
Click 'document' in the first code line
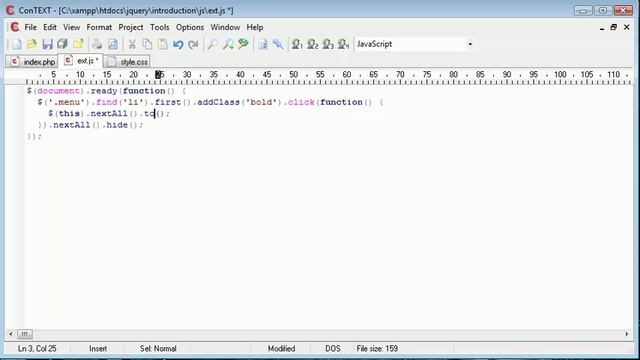58,91
